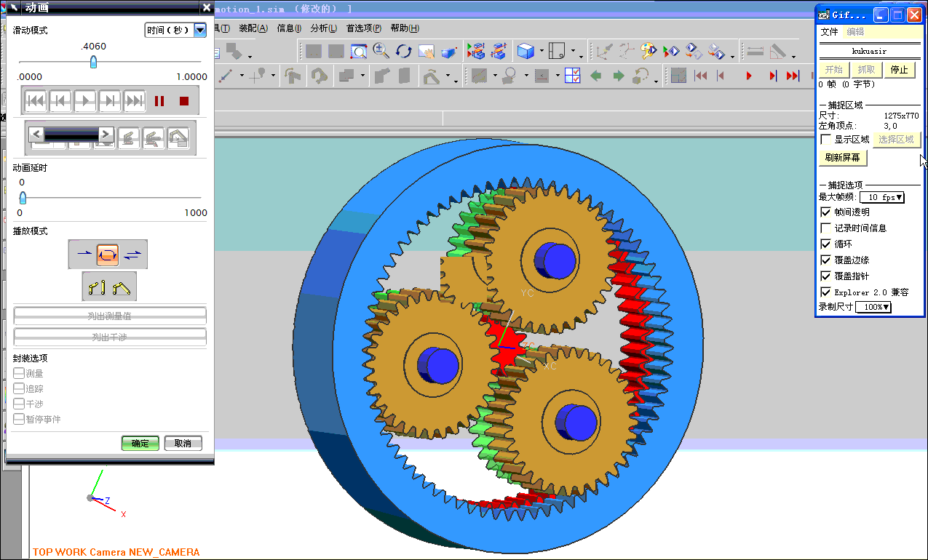Click the 刷新屏幕 button
Viewport: 928px width, 560px height.
point(842,158)
